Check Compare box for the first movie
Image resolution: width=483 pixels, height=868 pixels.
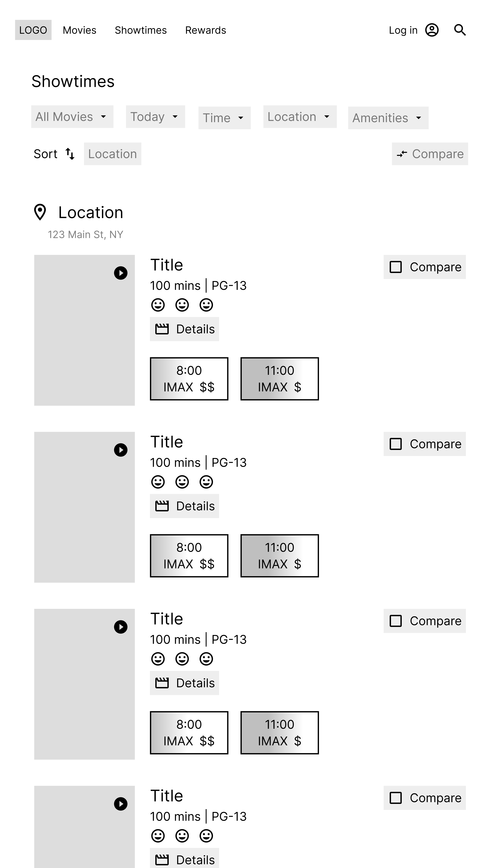click(396, 267)
